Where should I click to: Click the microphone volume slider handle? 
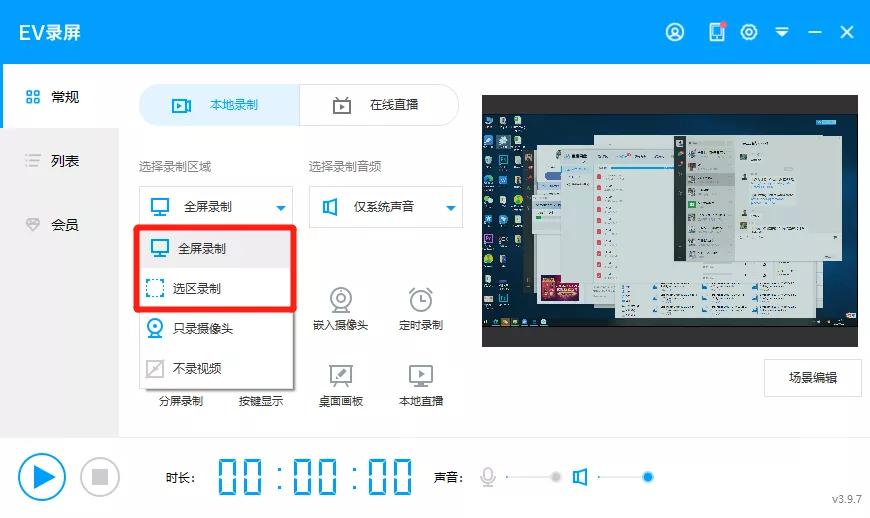555,477
